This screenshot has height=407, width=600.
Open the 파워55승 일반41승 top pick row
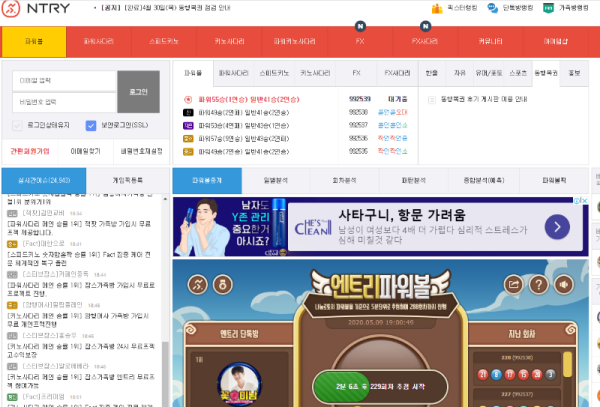point(249,99)
